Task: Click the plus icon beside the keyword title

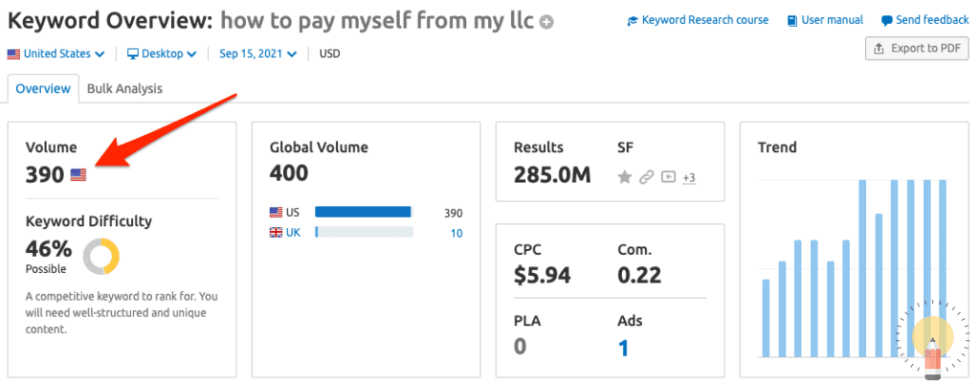Action: pyautogui.click(x=546, y=23)
